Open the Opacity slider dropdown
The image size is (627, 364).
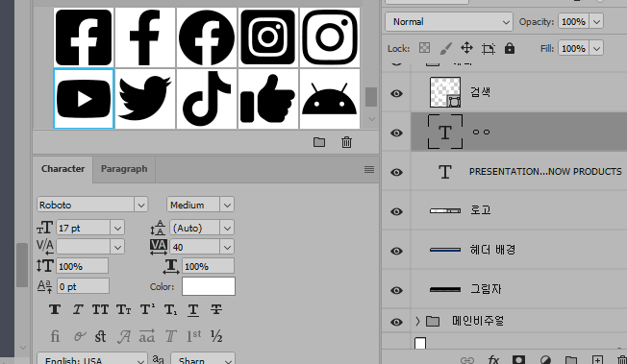(x=596, y=21)
